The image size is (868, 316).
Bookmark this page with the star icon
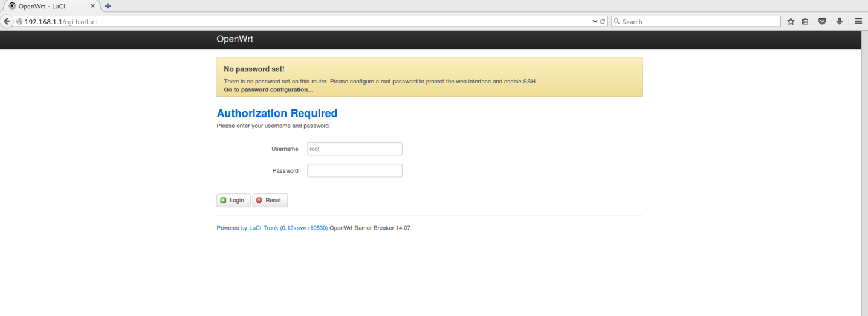pyautogui.click(x=791, y=21)
